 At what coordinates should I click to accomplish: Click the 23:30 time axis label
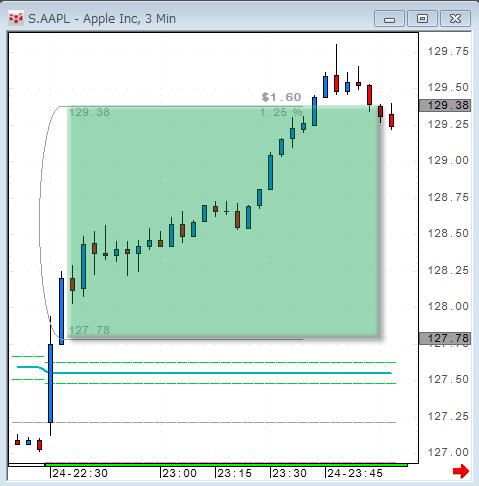tap(289, 473)
